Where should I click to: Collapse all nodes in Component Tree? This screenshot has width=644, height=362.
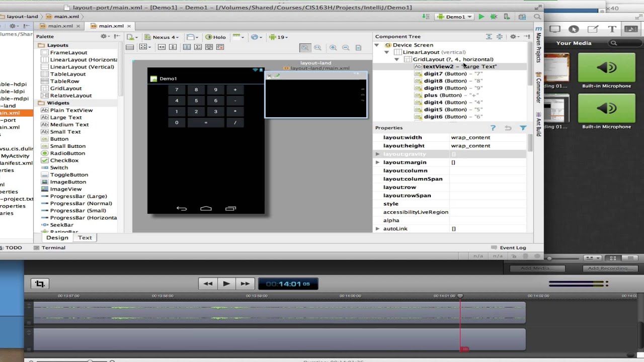click(500, 36)
